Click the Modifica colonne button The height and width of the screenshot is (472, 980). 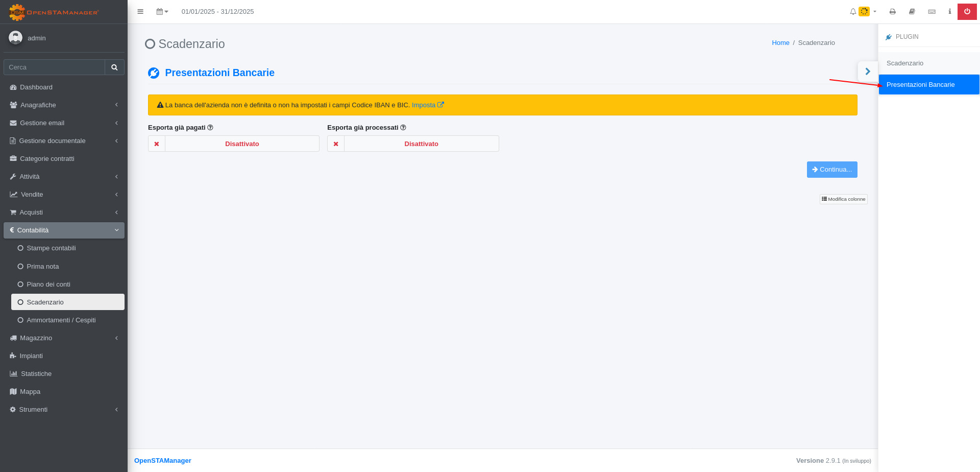click(x=844, y=199)
